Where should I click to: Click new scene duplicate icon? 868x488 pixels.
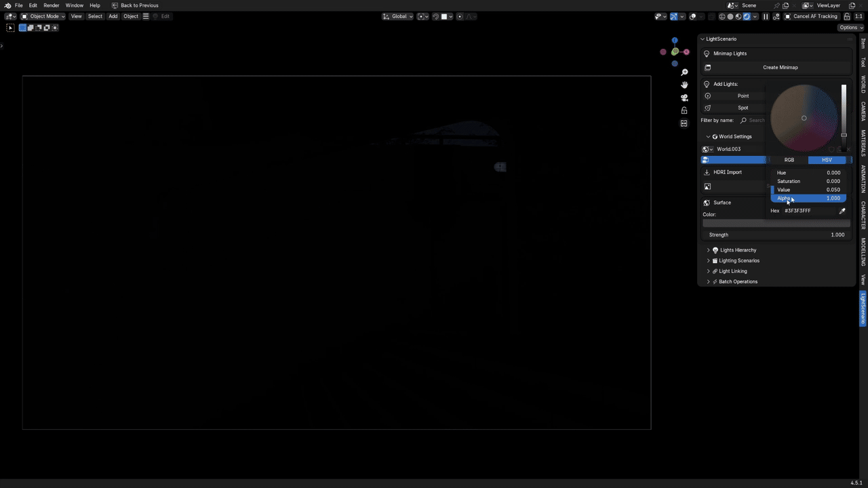(786, 5)
